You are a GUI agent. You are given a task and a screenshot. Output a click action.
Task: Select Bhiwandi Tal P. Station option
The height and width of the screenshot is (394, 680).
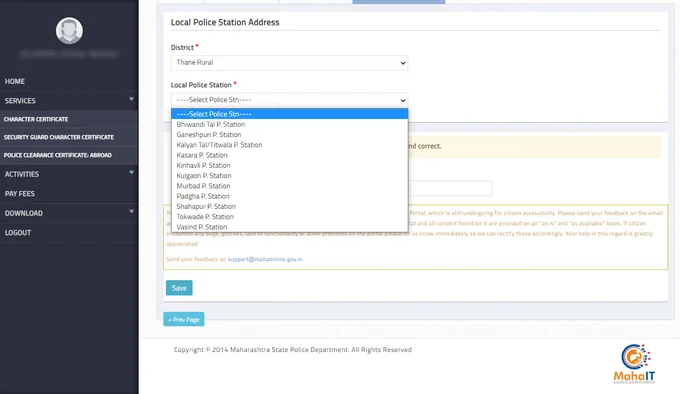coord(289,124)
